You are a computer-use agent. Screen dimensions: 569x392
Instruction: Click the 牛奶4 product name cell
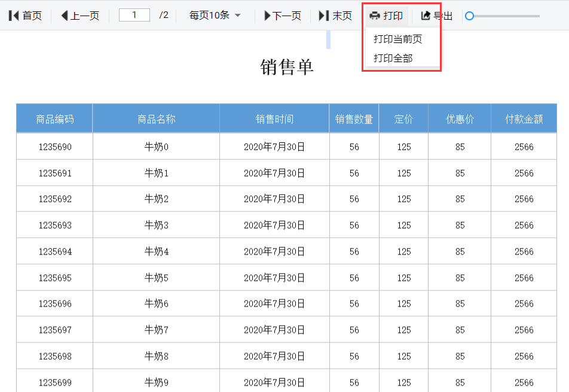click(157, 252)
